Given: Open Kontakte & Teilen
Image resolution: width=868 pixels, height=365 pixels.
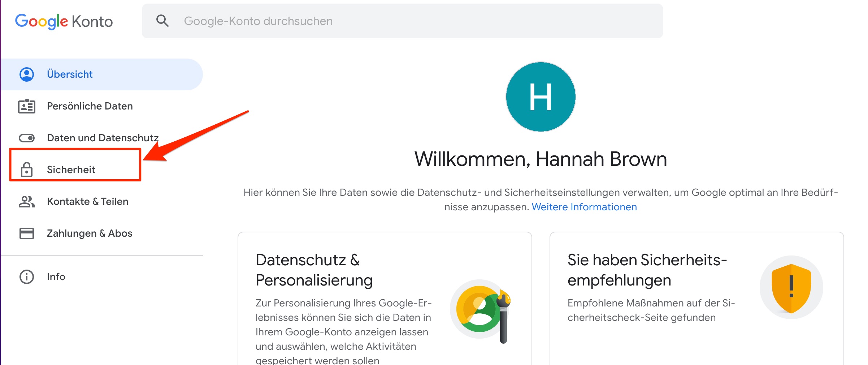Looking at the screenshot, I should coord(88,202).
